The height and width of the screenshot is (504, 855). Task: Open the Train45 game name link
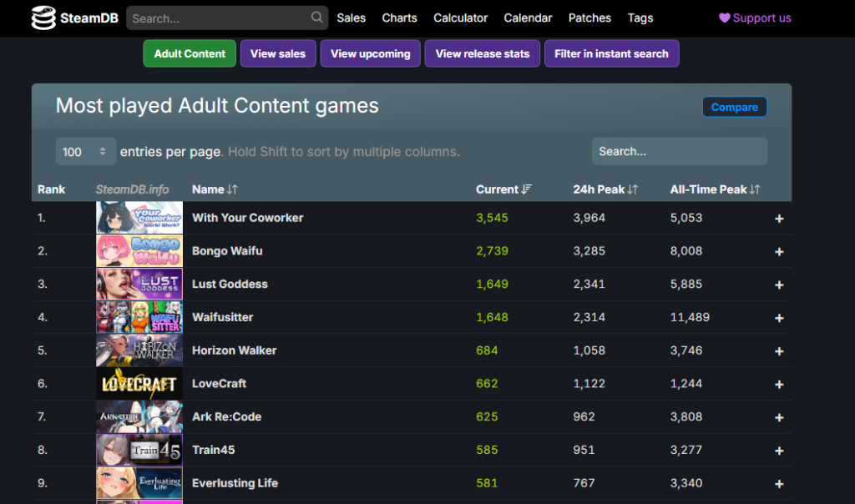tap(214, 450)
